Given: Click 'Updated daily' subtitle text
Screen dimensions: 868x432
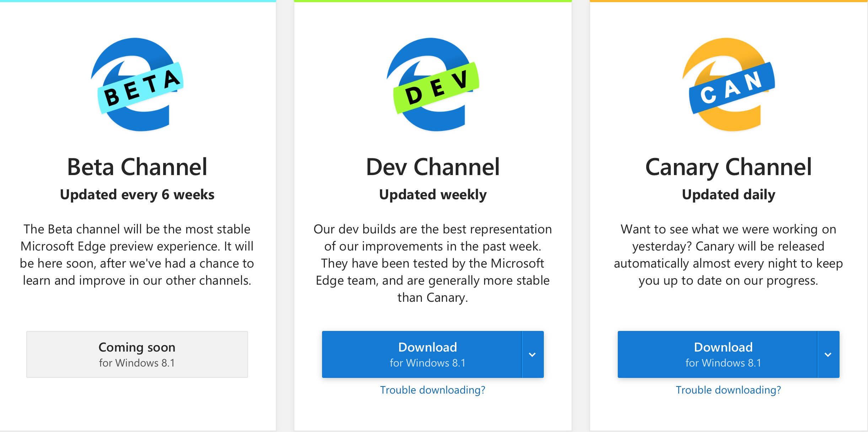Looking at the screenshot, I should [728, 195].
